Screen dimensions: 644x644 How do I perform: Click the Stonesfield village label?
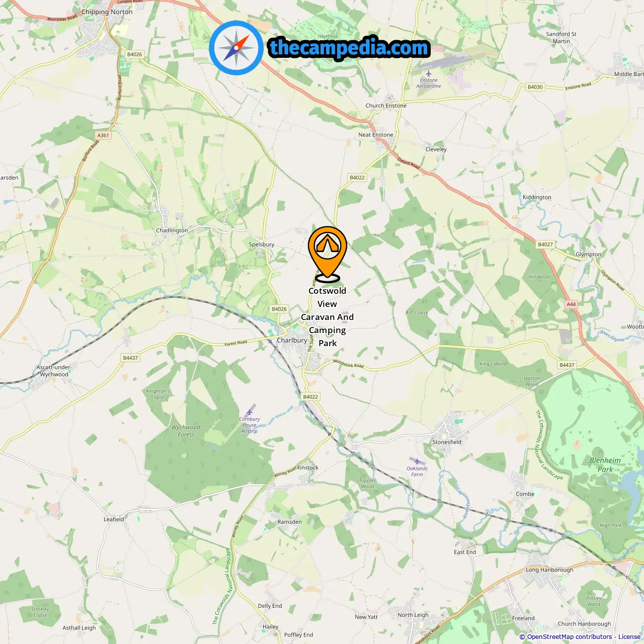pos(447,442)
